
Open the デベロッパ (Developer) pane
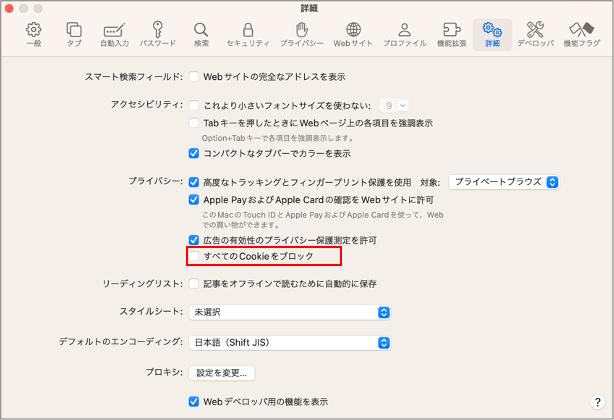coord(535,34)
